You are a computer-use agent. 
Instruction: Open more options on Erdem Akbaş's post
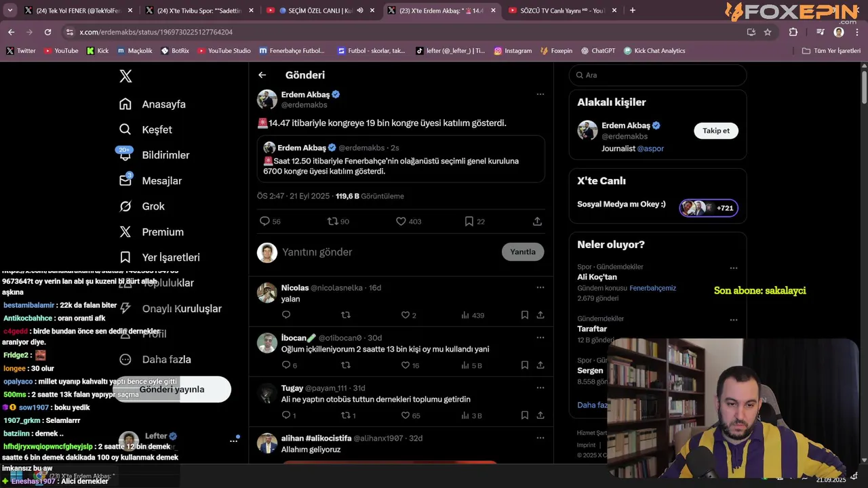(x=540, y=94)
